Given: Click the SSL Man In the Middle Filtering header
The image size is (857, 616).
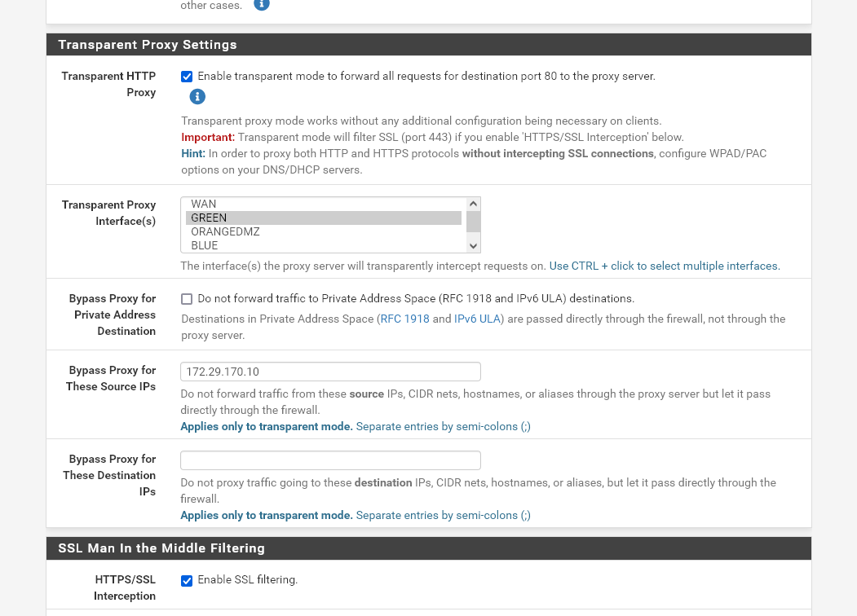Looking at the screenshot, I should pyautogui.click(x=161, y=548).
